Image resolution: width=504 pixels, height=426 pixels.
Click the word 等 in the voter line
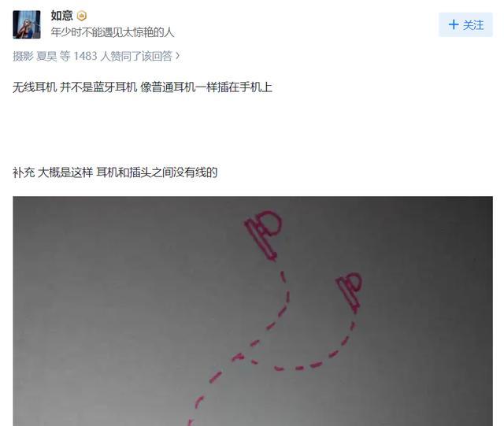(x=65, y=56)
